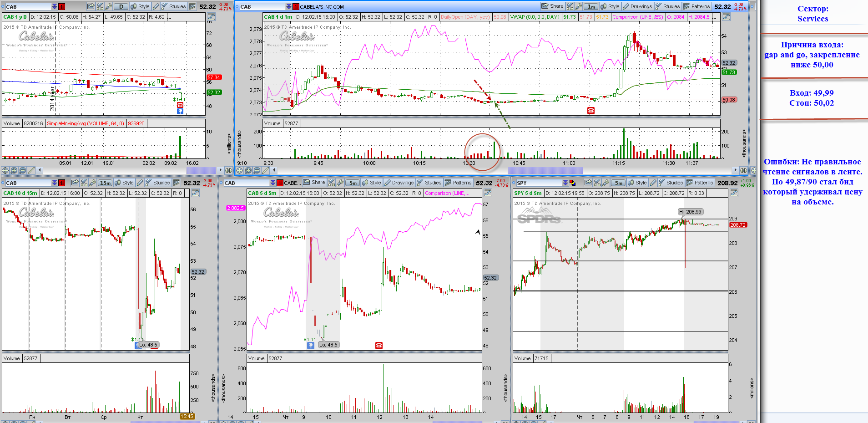Open 1m timeframe selector on intraday chart

tap(591, 6)
